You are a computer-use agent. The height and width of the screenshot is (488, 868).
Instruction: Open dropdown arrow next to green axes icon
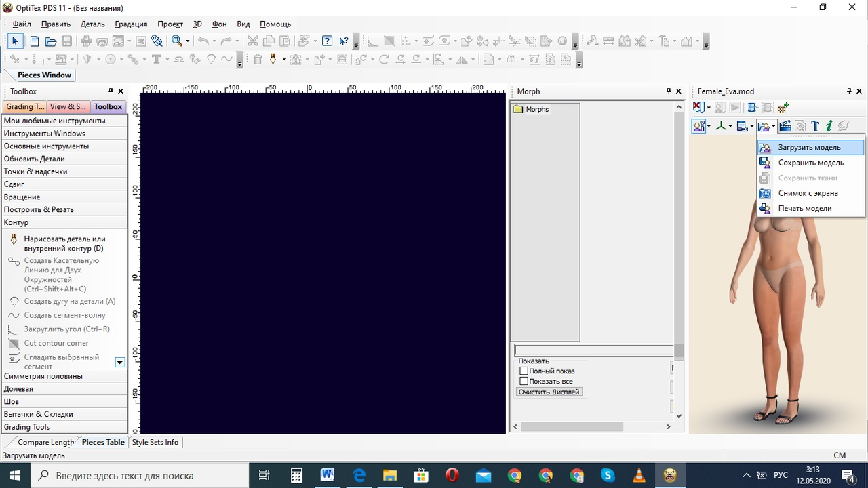tap(730, 127)
